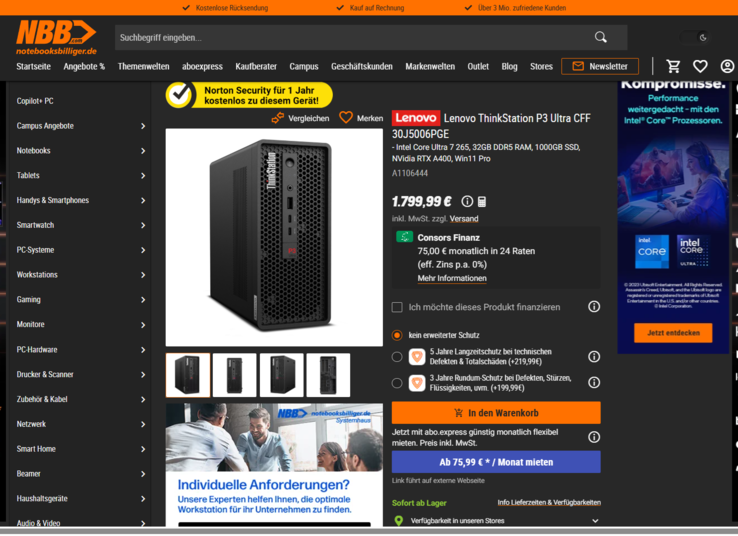The image size is (738, 536).
Task: Click info icon next to abo.express text
Action: click(594, 437)
